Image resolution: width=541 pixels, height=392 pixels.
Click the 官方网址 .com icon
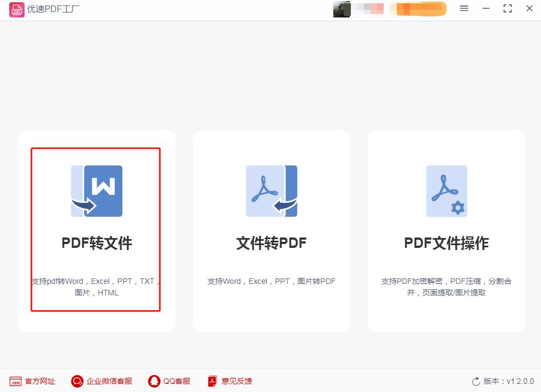point(15,381)
